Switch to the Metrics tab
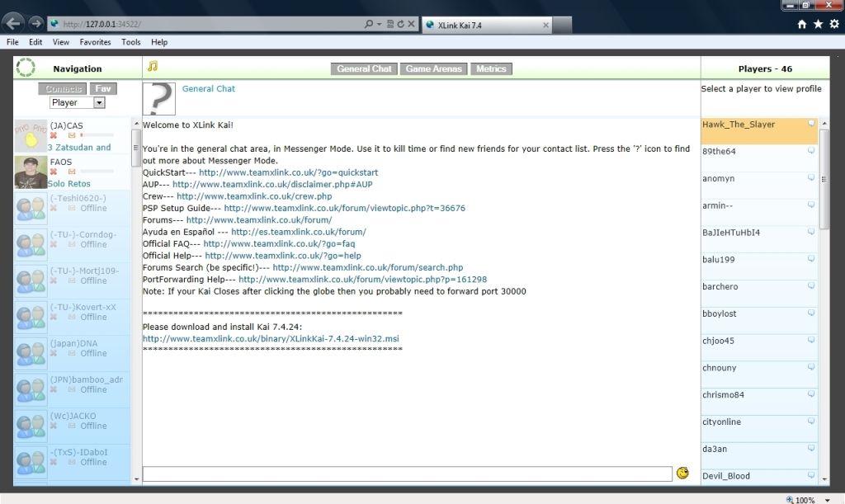This screenshot has width=845, height=504. [x=491, y=69]
